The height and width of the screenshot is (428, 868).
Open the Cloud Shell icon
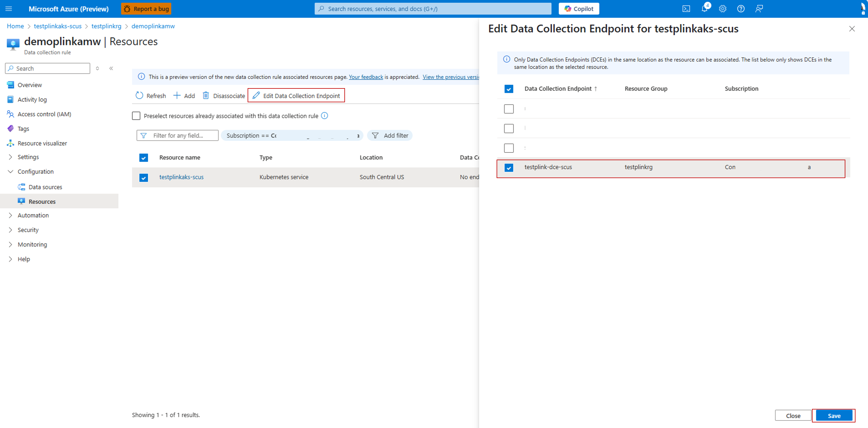click(x=686, y=9)
